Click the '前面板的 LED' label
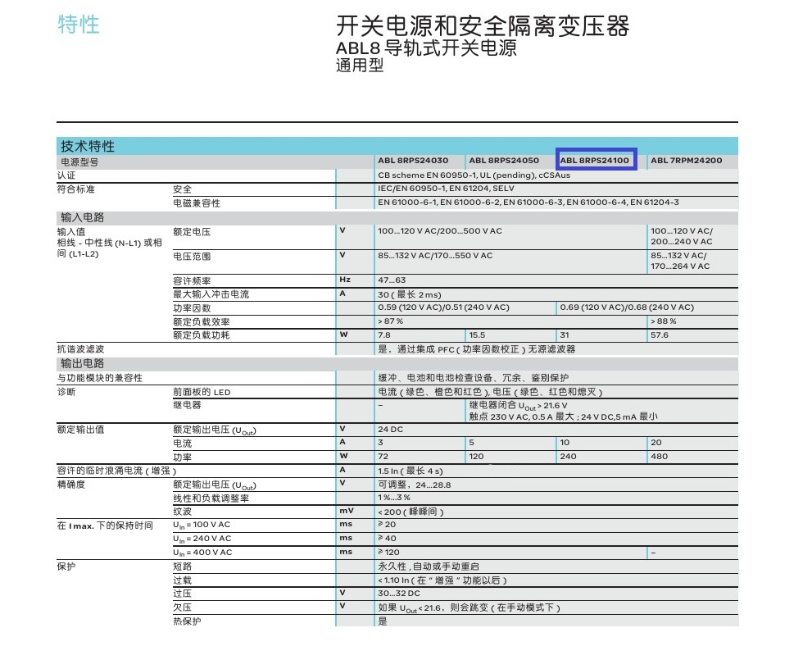812x669 pixels. coord(202,392)
